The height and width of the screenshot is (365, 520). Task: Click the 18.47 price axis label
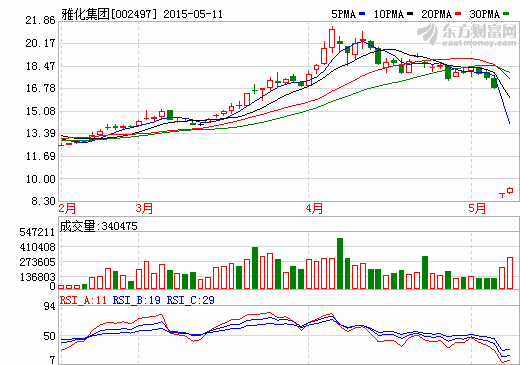(40, 66)
